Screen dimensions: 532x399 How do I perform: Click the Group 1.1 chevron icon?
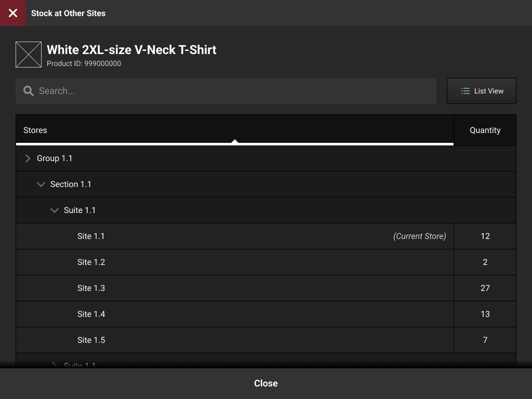(28, 158)
